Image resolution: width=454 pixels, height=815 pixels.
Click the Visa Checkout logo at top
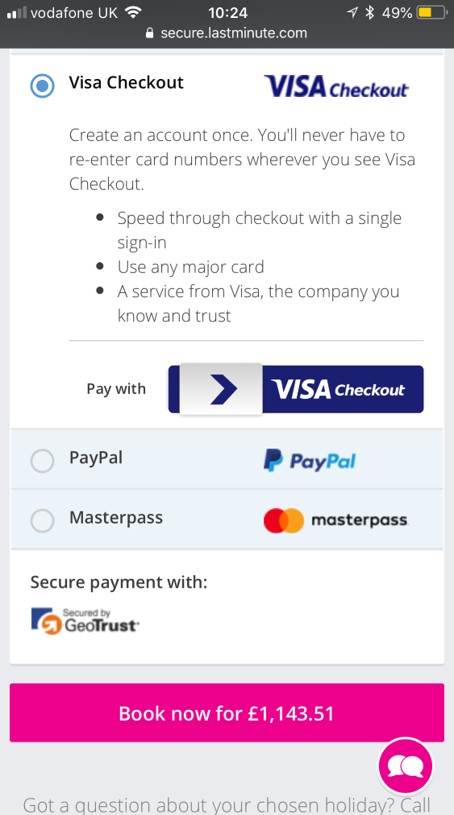(x=336, y=87)
